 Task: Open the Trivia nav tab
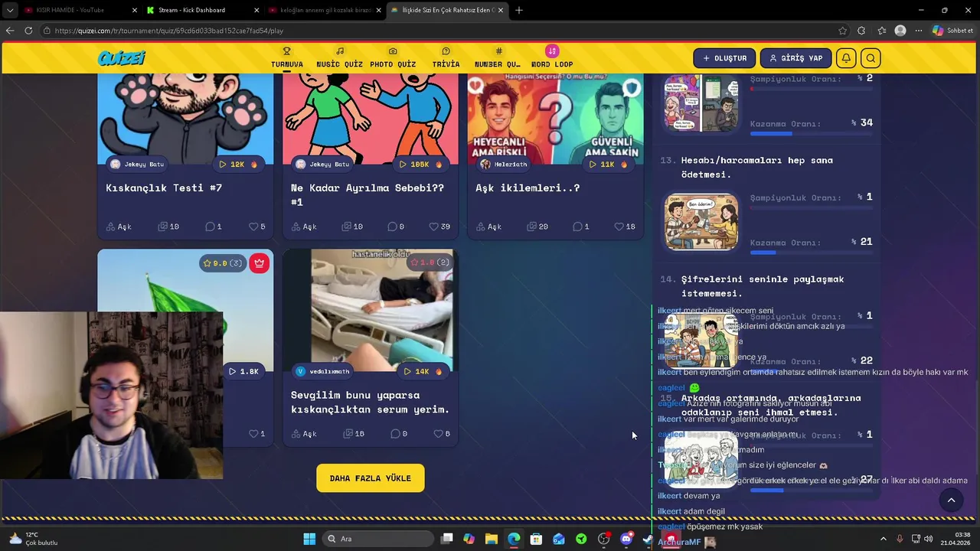tap(446, 58)
